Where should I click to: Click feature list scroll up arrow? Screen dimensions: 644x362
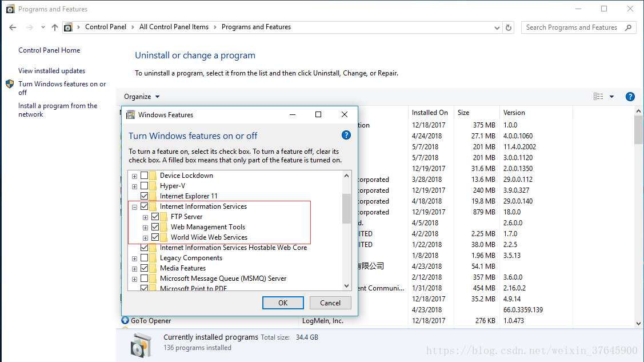(347, 176)
